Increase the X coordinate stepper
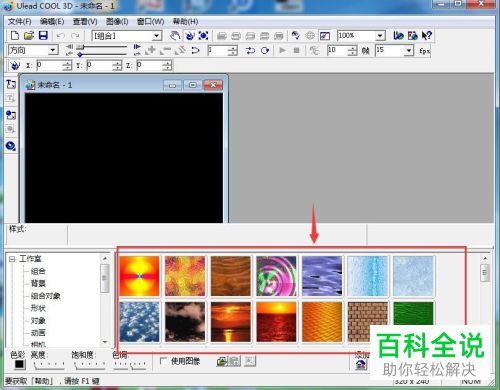This screenshot has width=500, height=390. point(67,63)
